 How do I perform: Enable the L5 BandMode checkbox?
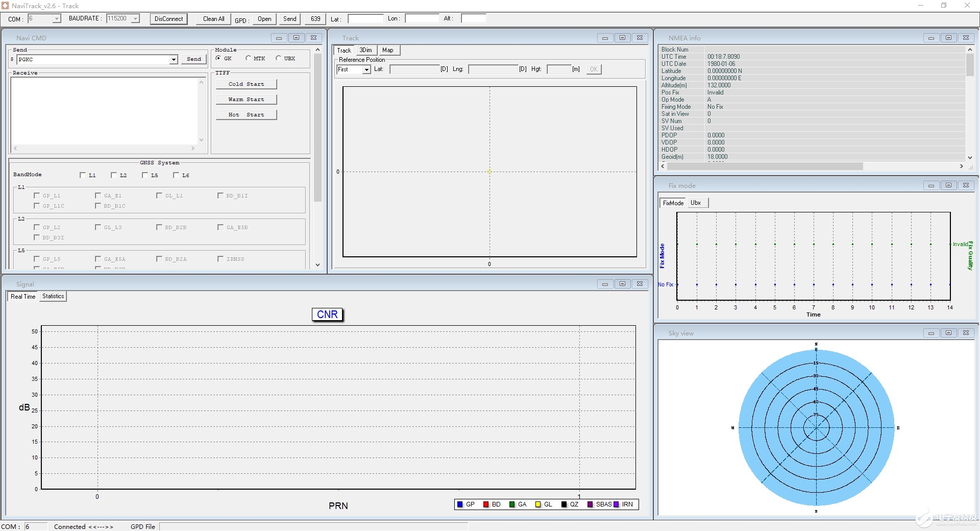click(145, 175)
